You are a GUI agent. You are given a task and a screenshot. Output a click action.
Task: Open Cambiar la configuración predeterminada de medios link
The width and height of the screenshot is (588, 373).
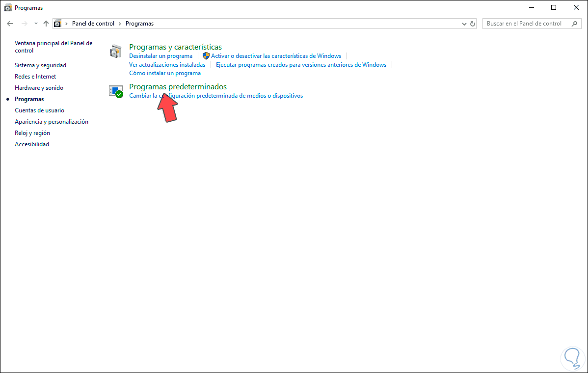point(216,96)
